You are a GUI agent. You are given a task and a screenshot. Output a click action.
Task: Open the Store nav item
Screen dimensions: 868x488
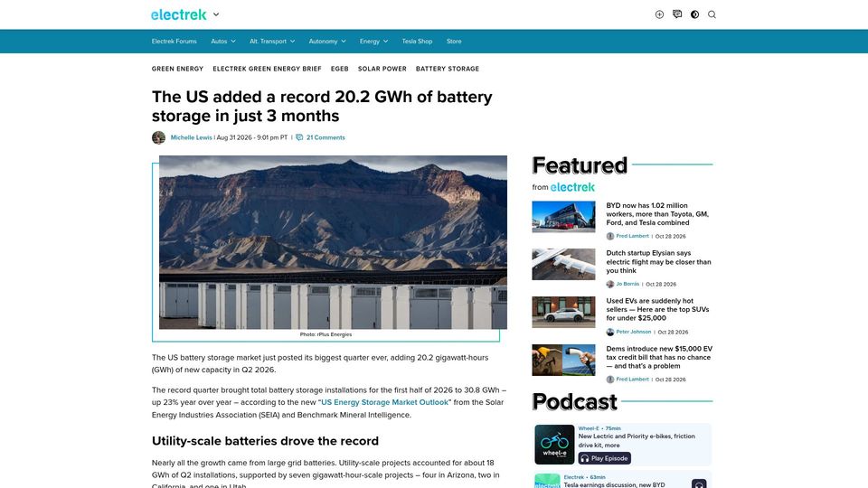coord(454,42)
